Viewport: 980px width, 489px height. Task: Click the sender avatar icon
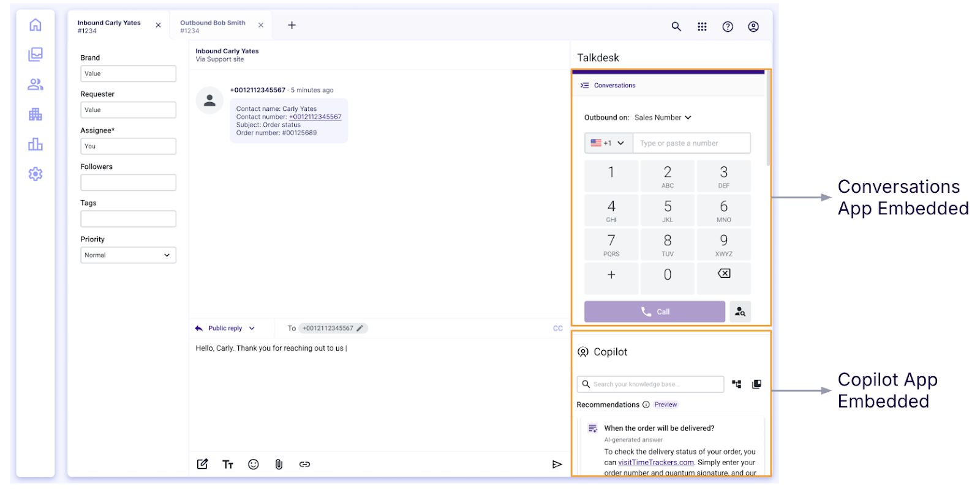pos(209,100)
